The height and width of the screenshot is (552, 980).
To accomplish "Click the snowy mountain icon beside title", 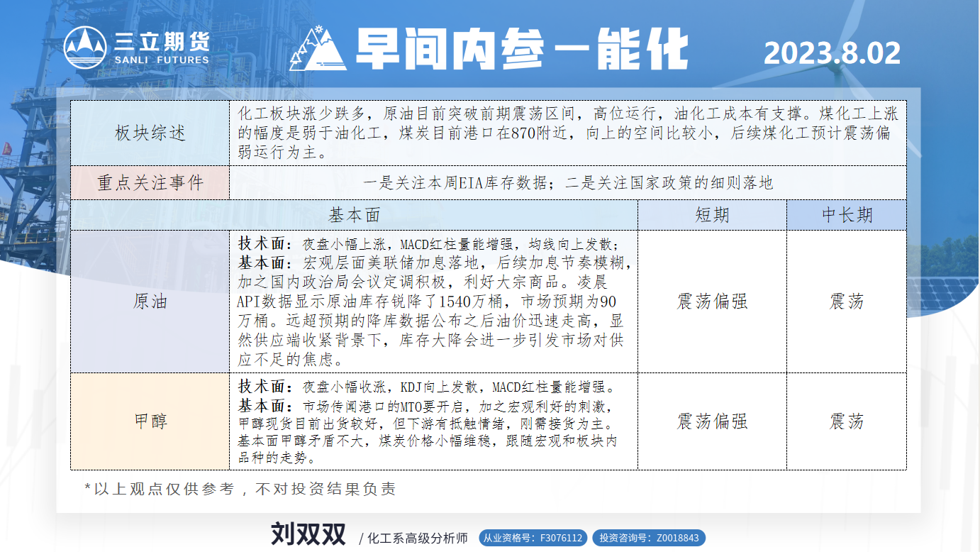I will click(322, 49).
